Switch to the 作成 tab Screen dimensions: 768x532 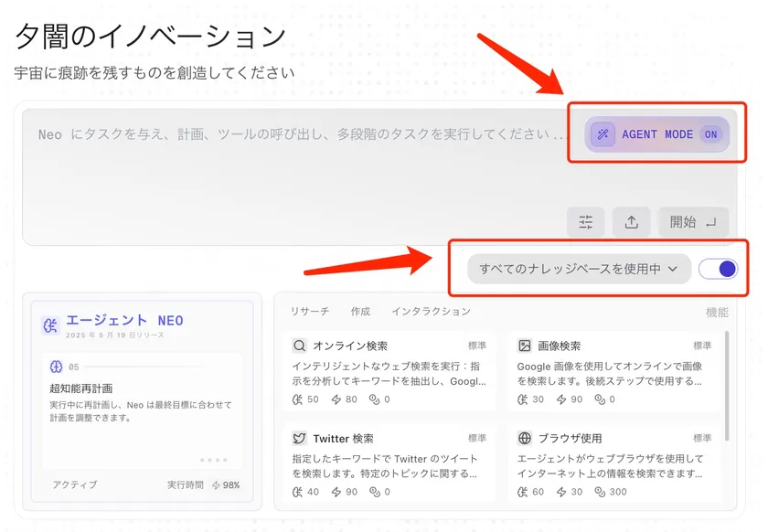(x=359, y=311)
